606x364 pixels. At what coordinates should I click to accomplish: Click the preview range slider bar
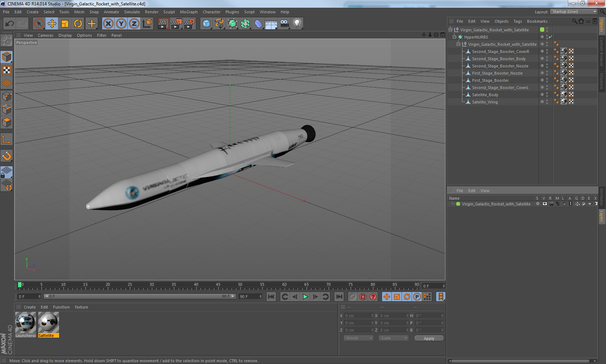140,296
